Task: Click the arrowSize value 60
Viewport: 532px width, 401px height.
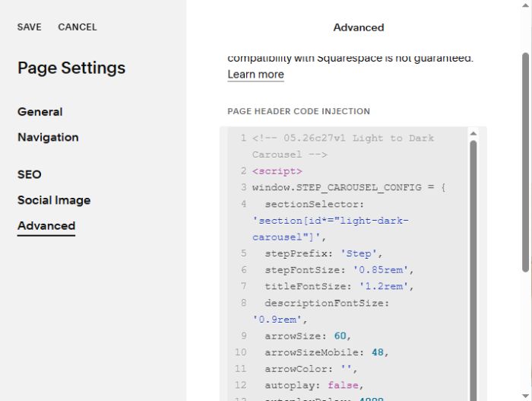Action: (x=340, y=336)
